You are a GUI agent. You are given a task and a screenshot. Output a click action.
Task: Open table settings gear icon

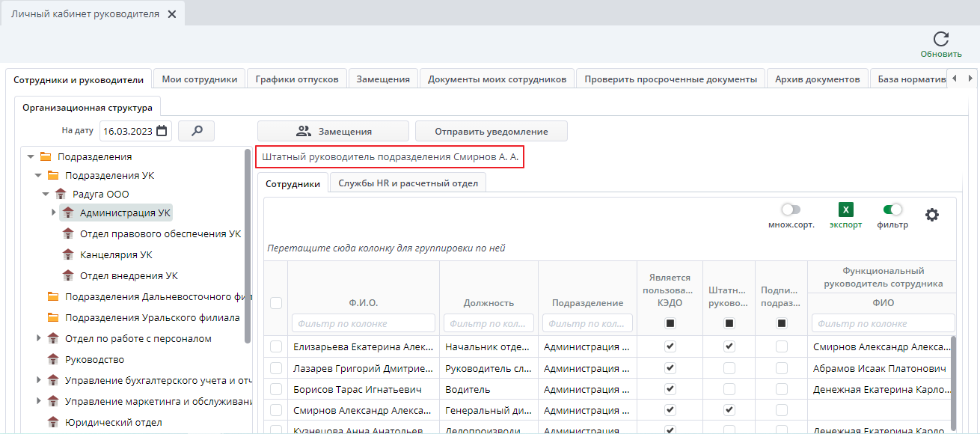coord(932,215)
